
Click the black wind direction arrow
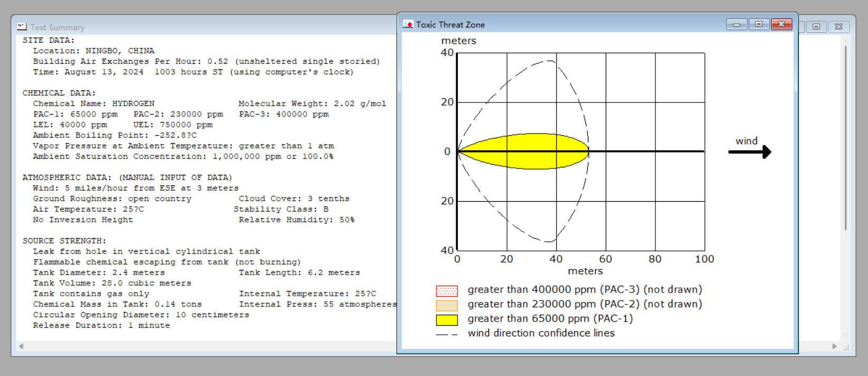click(x=750, y=152)
